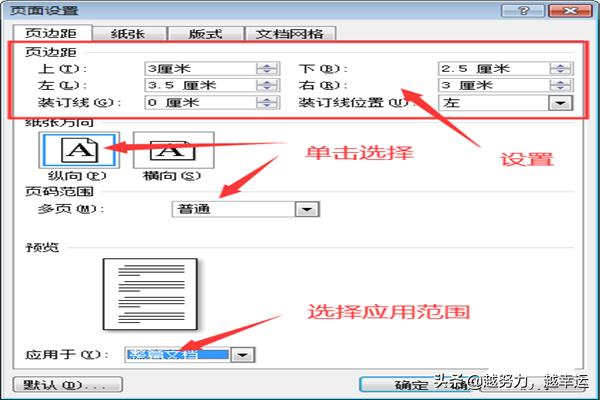Decrease the 右 right margin with down arrow

[560, 88]
